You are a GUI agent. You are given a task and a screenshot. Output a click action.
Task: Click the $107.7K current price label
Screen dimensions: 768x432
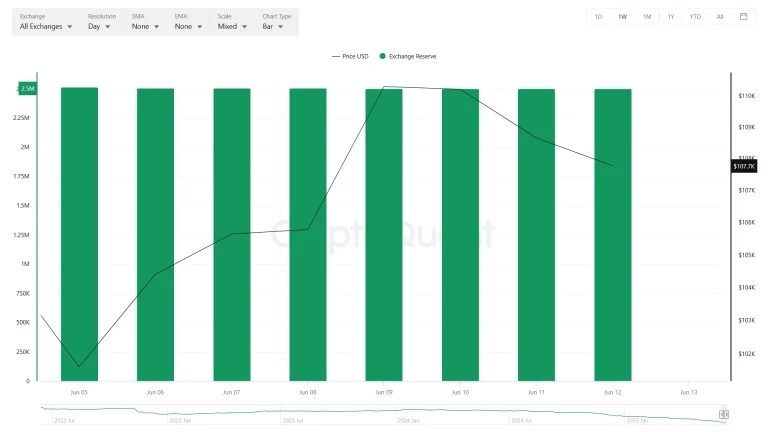pyautogui.click(x=745, y=165)
